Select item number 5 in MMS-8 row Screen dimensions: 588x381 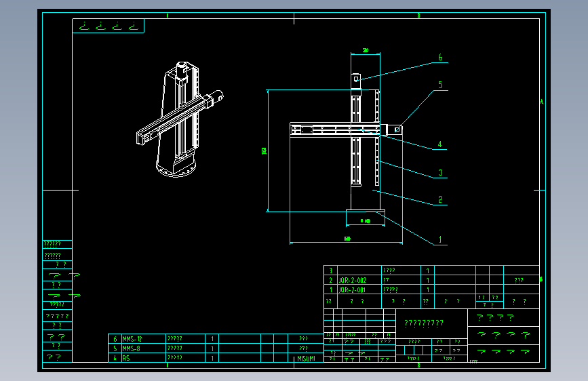click(x=115, y=348)
